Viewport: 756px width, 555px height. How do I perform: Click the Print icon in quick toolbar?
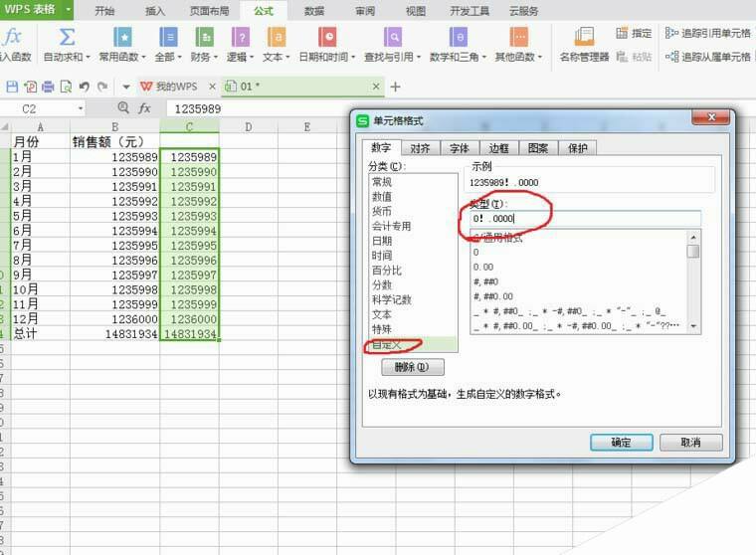pos(48,87)
